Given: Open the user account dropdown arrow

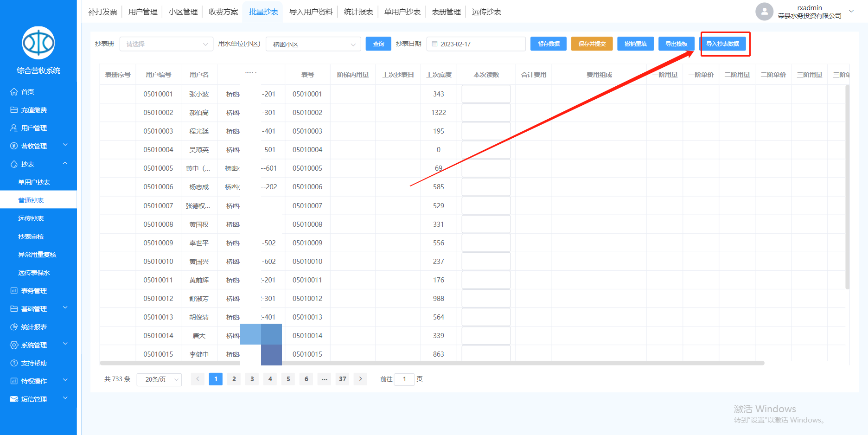Looking at the screenshot, I should 851,12.
